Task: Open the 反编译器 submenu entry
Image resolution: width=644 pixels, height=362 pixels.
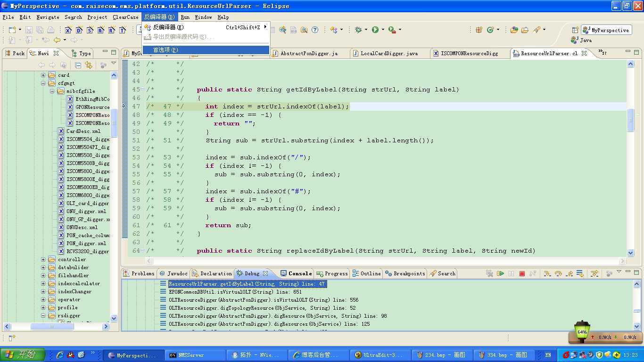Action: click(206, 27)
